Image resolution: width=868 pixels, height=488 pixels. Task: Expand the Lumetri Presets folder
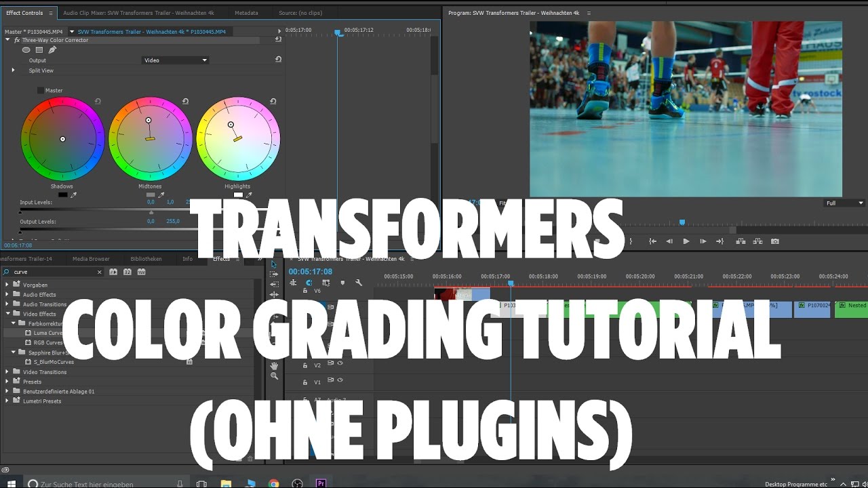tap(7, 401)
